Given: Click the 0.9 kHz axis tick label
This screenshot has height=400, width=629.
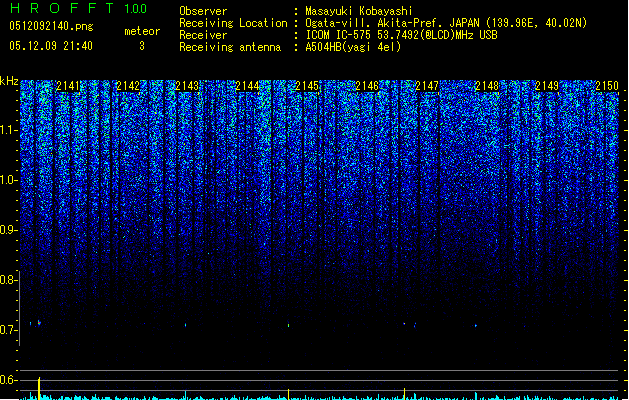Looking at the screenshot, I should tap(8, 230).
